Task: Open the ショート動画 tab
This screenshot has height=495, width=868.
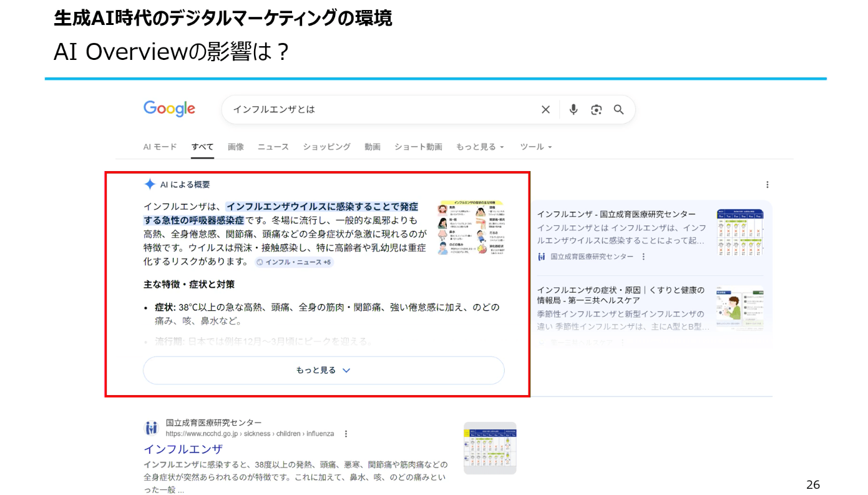Action: pyautogui.click(x=418, y=147)
